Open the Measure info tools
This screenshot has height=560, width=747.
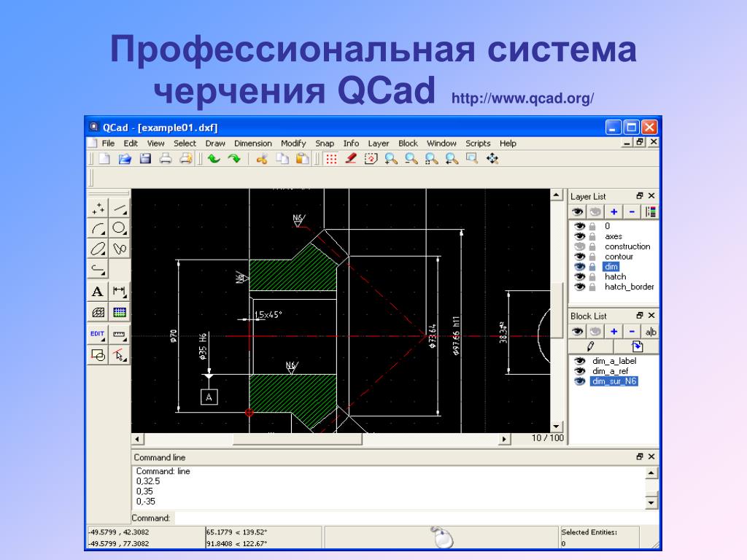[x=119, y=334]
